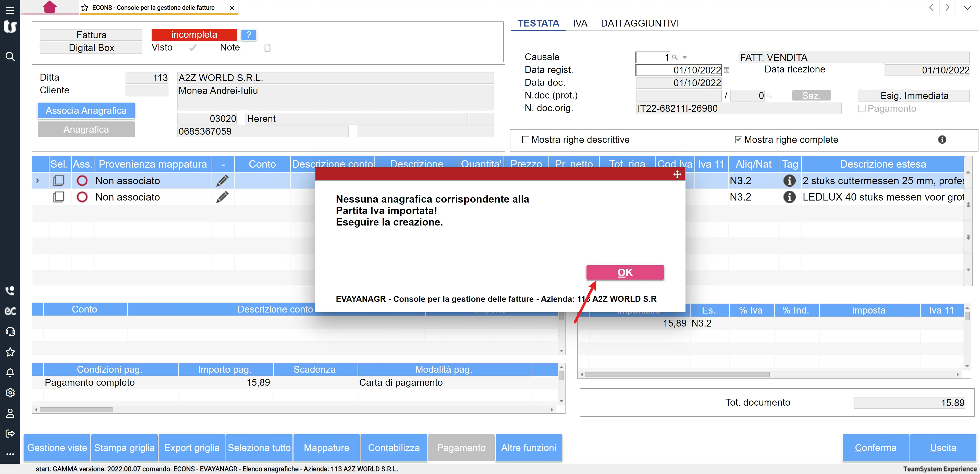The width and height of the screenshot is (980, 474).
Task: Enable Mostra righe descrittive checkbox
Action: point(525,140)
